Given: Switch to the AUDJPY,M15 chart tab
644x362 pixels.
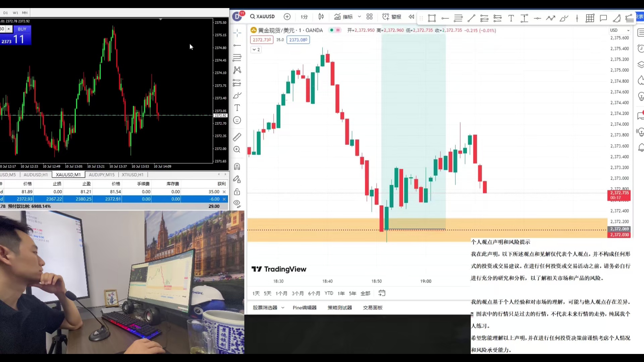Looking at the screenshot, I should [x=102, y=175].
